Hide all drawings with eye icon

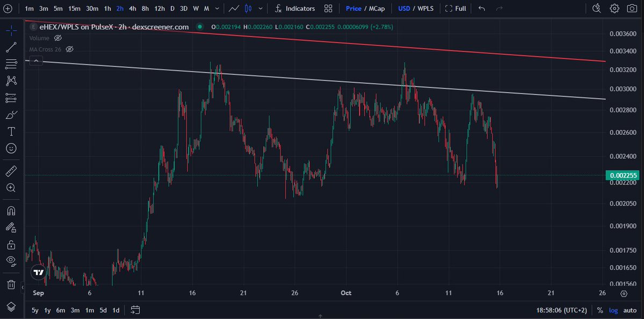pyautogui.click(x=11, y=261)
